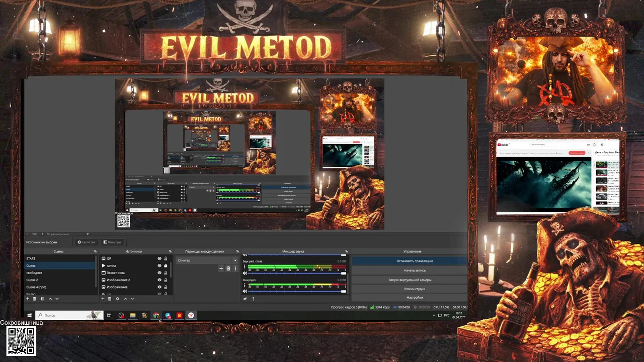644x362 pixels.
Task: Unlock the ramka source
Action: coord(166,265)
